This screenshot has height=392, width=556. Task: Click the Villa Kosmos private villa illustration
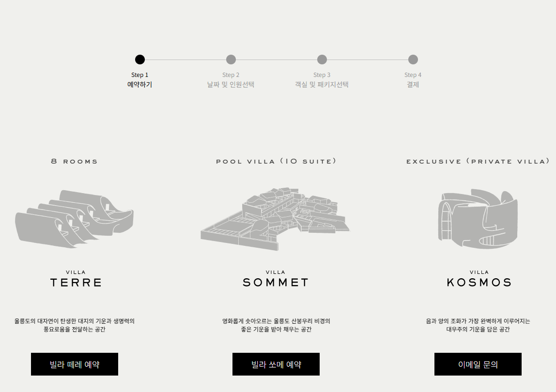pyautogui.click(x=478, y=219)
